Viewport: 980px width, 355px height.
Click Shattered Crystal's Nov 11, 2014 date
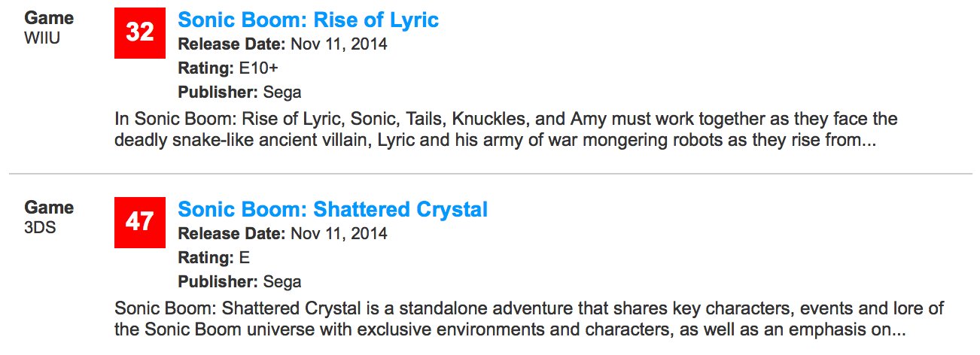[x=339, y=233]
